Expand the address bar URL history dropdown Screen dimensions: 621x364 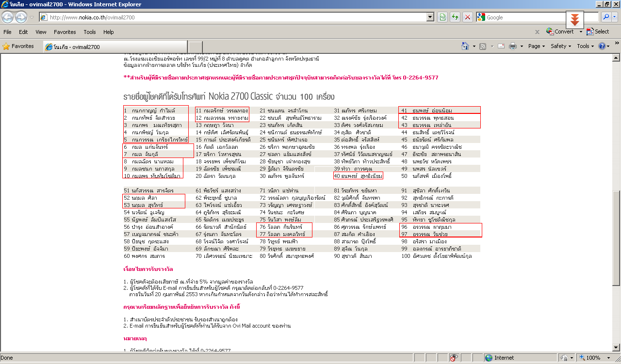click(x=430, y=17)
